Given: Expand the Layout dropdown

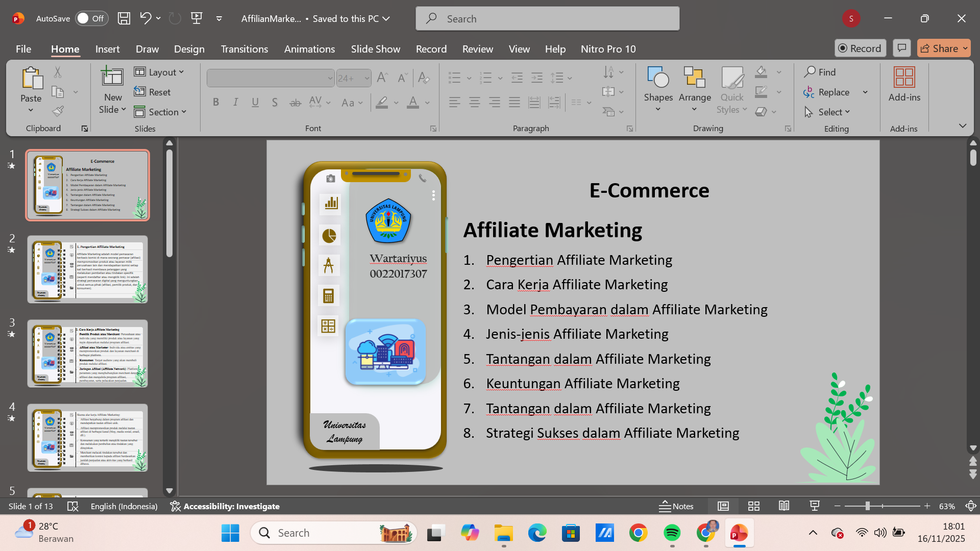Looking at the screenshot, I should (159, 72).
